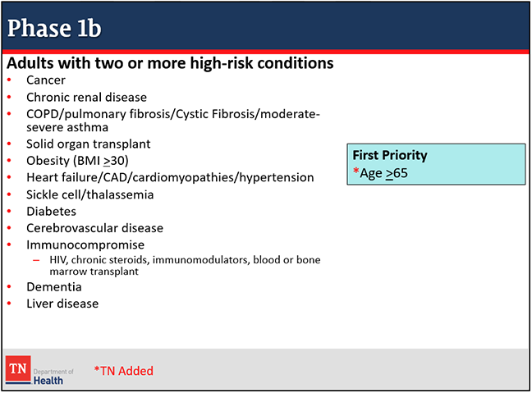Click the Chronic renal disease bullet
Image resolution: width=532 pixels, height=393 pixels.
click(x=86, y=98)
